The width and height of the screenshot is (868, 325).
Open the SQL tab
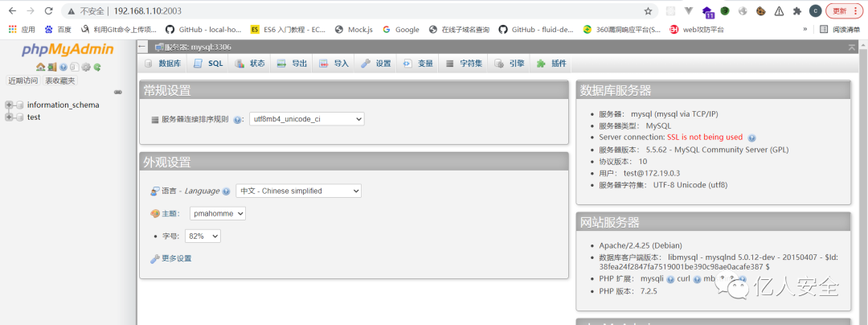[208, 64]
